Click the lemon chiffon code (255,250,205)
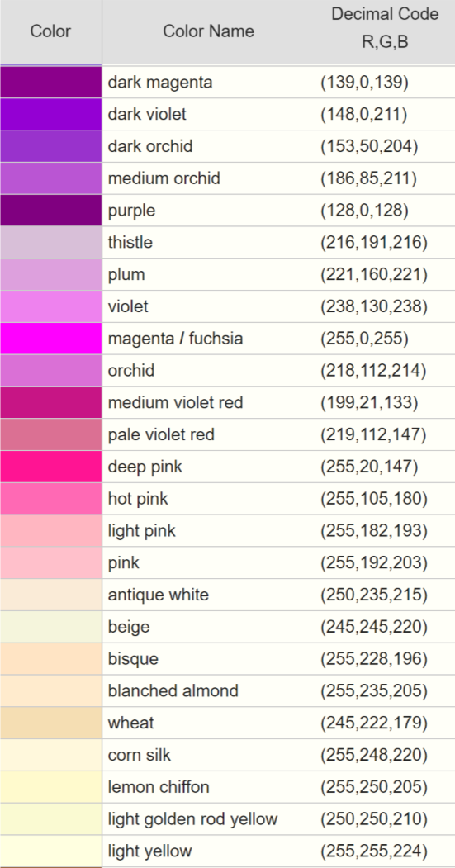This screenshot has width=455, height=868. click(x=373, y=787)
